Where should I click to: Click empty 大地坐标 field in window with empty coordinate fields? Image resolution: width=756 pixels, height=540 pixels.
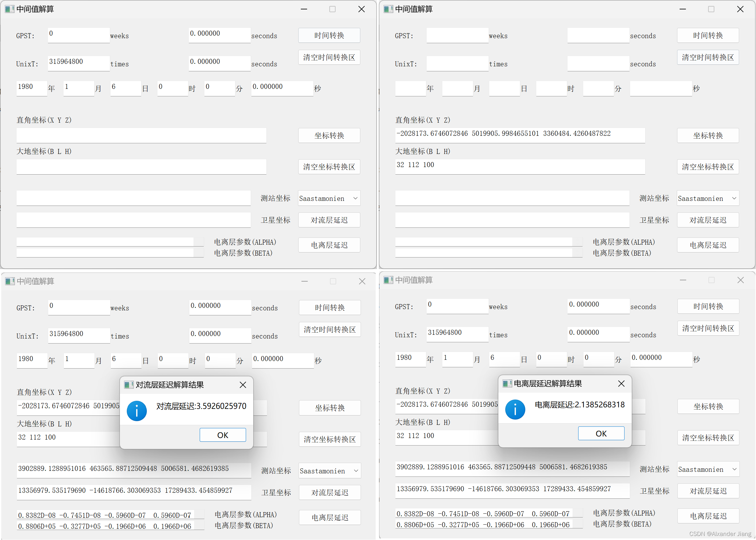coord(141,166)
